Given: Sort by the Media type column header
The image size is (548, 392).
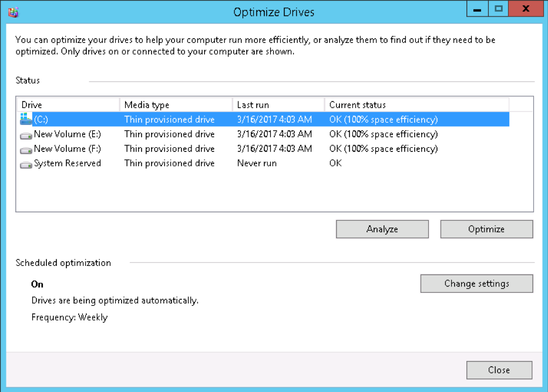Looking at the screenshot, I should (x=176, y=105).
